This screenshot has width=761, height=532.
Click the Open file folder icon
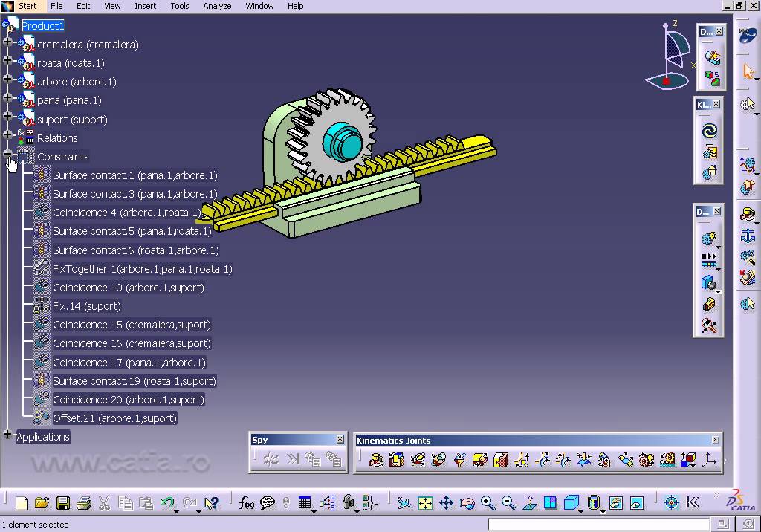click(x=42, y=503)
